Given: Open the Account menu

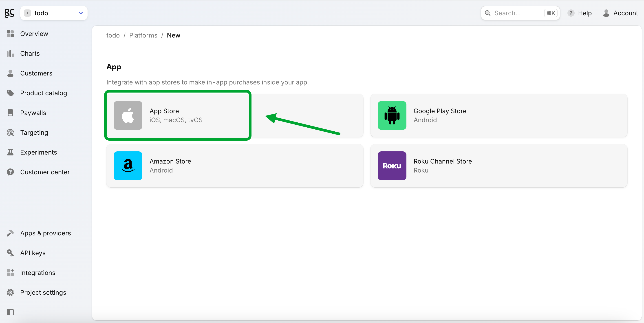Looking at the screenshot, I should [x=620, y=13].
